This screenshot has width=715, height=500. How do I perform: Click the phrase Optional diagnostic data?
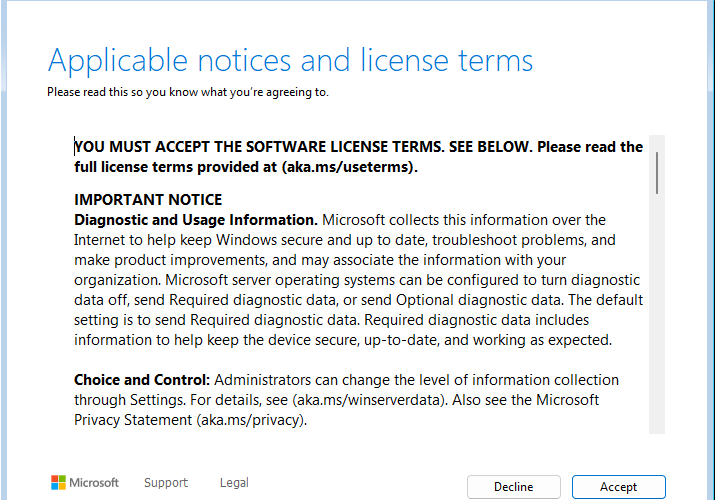pos(478,300)
